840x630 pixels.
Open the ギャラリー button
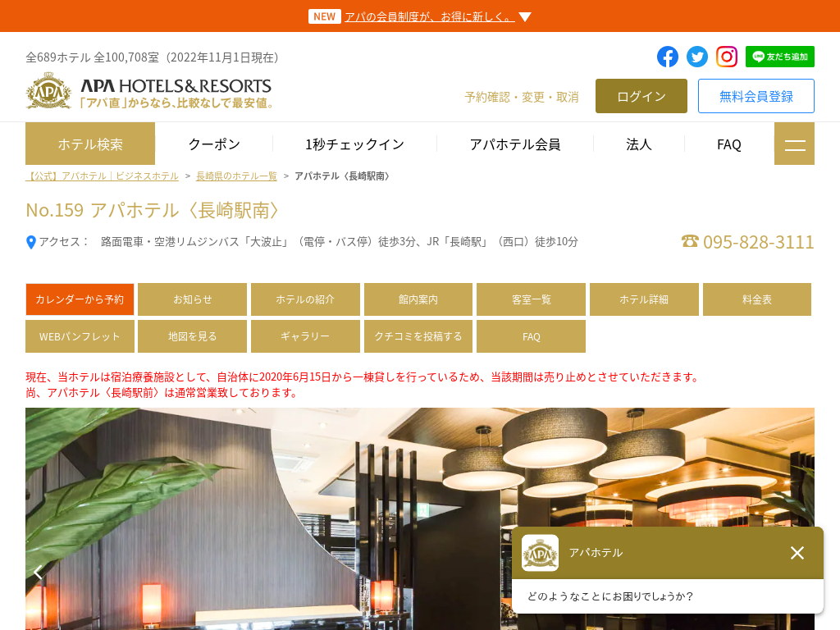click(305, 336)
